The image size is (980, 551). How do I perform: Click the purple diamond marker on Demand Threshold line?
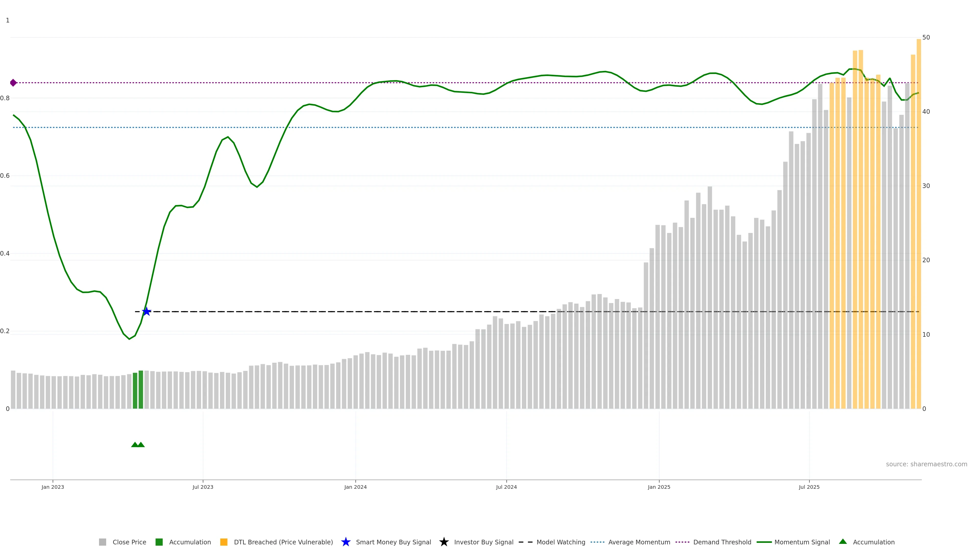click(x=13, y=82)
